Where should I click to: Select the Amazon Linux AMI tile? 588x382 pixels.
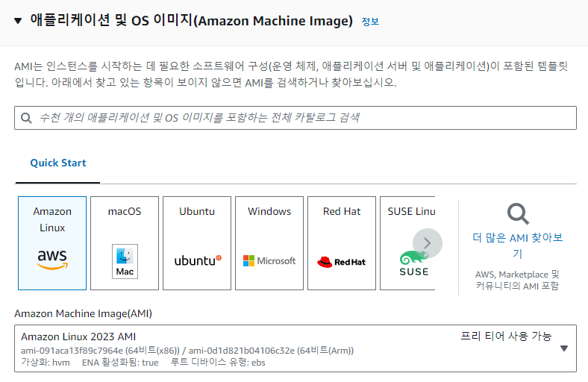tap(52, 243)
